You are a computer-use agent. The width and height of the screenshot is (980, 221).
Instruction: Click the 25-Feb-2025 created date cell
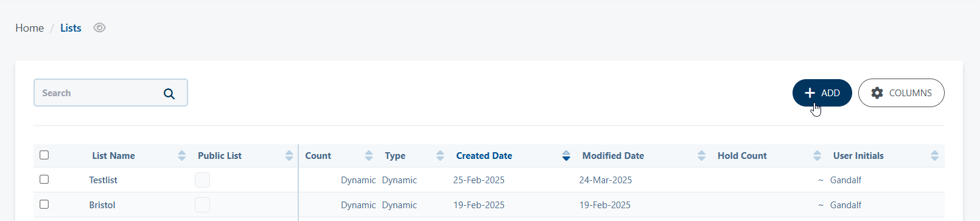click(478, 180)
